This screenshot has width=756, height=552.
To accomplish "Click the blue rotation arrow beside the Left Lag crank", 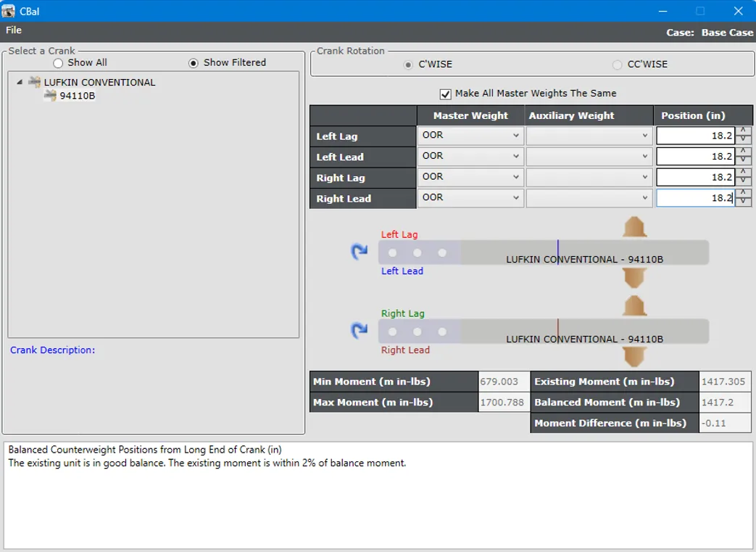I will click(360, 252).
